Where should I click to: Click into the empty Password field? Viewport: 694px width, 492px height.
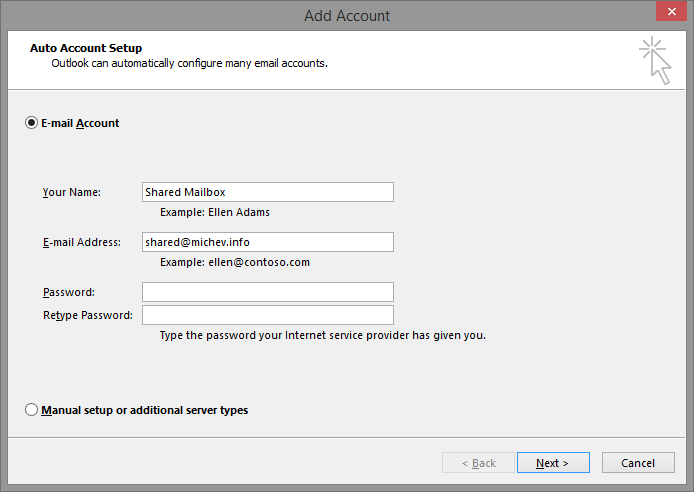(267, 292)
